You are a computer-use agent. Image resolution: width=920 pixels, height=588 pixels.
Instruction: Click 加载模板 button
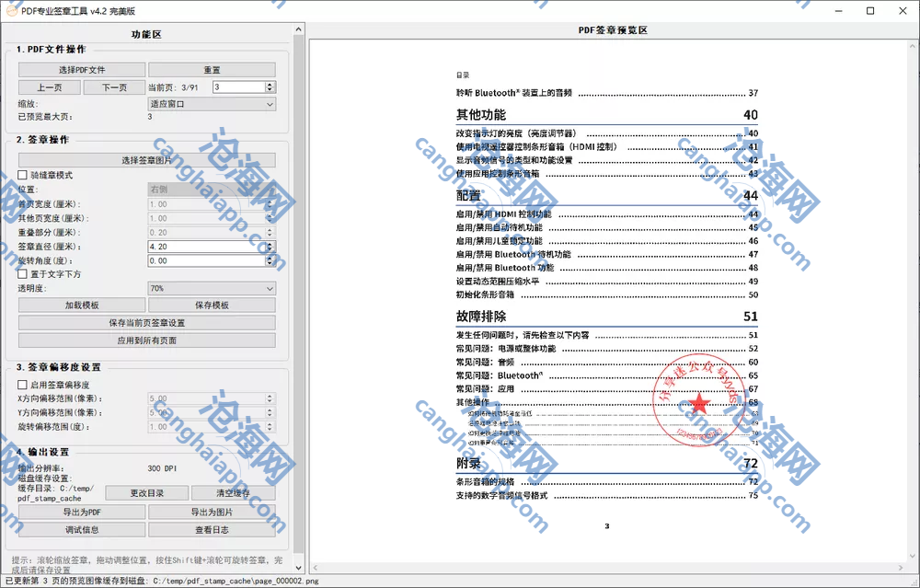(x=82, y=306)
